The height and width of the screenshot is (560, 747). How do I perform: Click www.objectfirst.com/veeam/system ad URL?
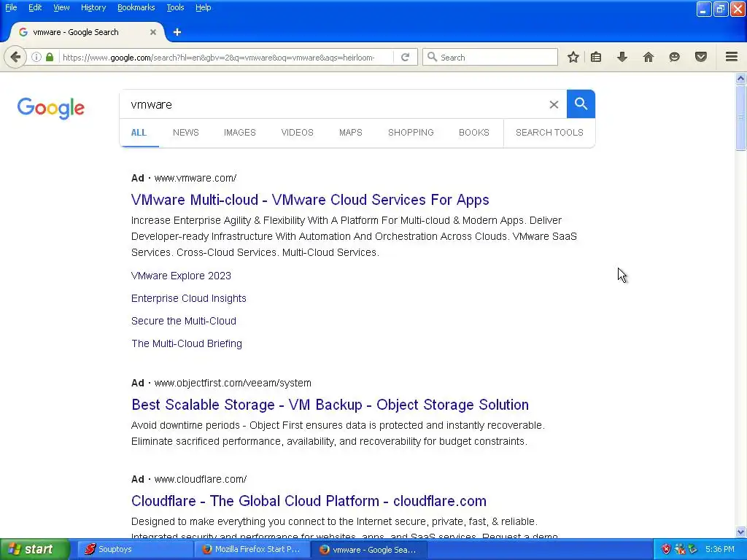pyautogui.click(x=233, y=383)
